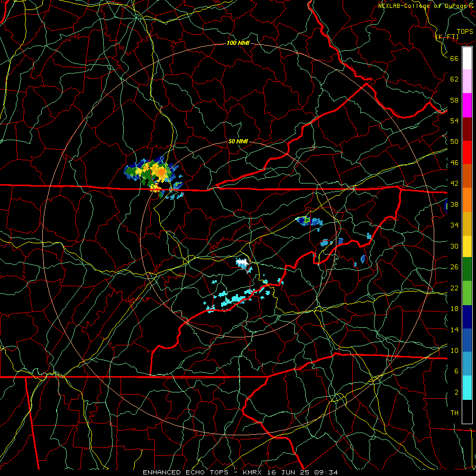Click the "46" legend value

coord(454,163)
